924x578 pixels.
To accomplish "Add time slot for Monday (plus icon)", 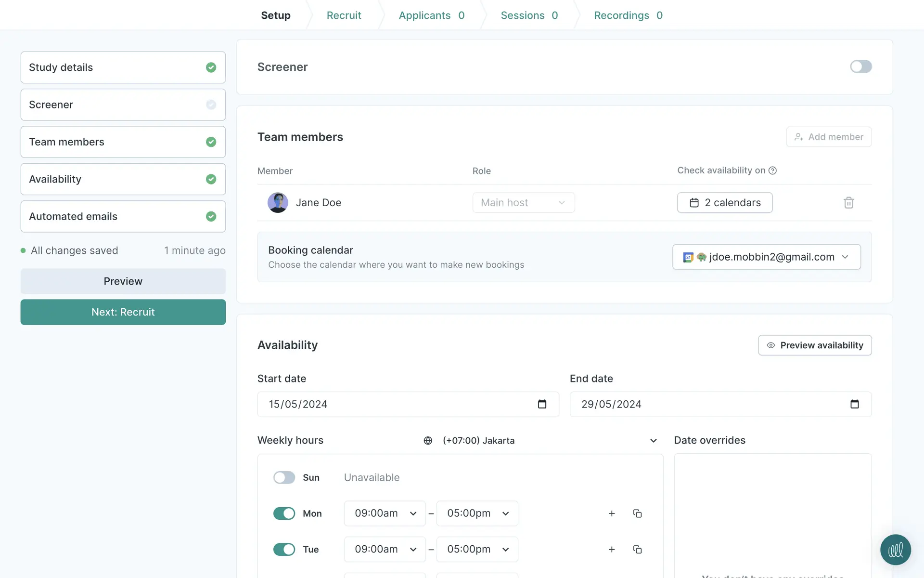I will [x=612, y=513].
